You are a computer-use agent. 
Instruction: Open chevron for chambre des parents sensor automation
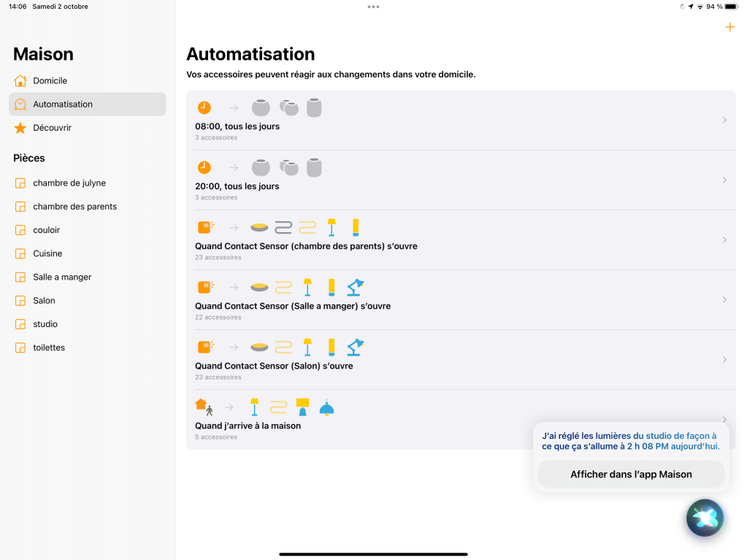tap(724, 239)
